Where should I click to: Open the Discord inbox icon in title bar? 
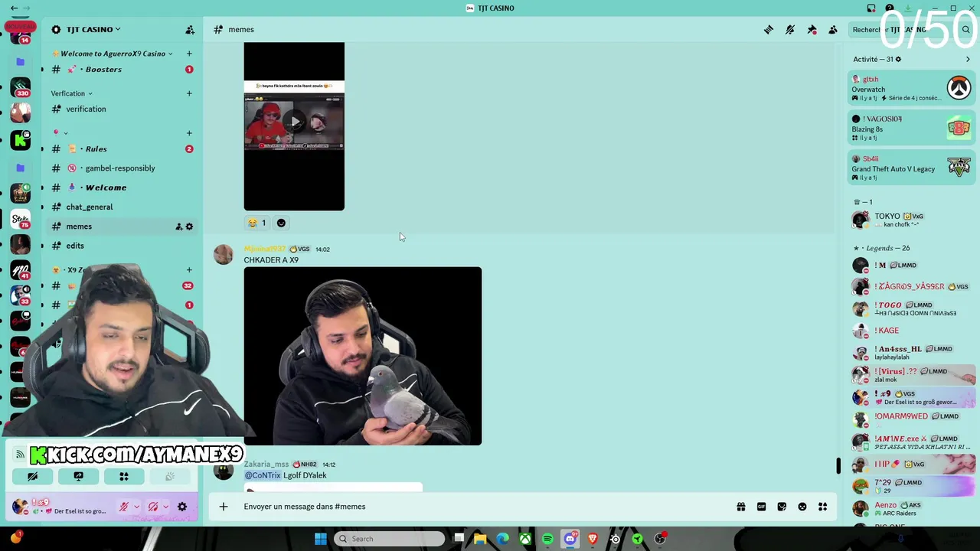pos(871,8)
